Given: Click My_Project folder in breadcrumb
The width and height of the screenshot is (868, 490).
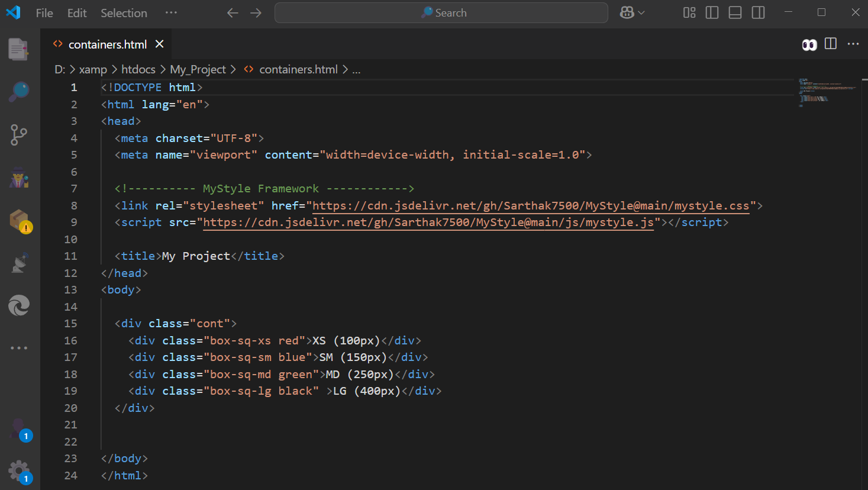Looking at the screenshot, I should (x=198, y=70).
